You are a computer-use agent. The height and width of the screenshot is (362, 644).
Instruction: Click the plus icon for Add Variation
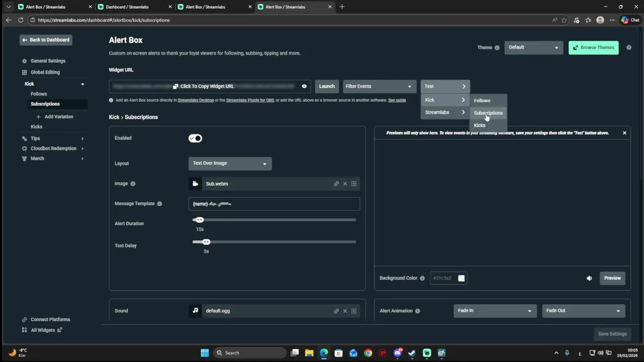(38, 117)
